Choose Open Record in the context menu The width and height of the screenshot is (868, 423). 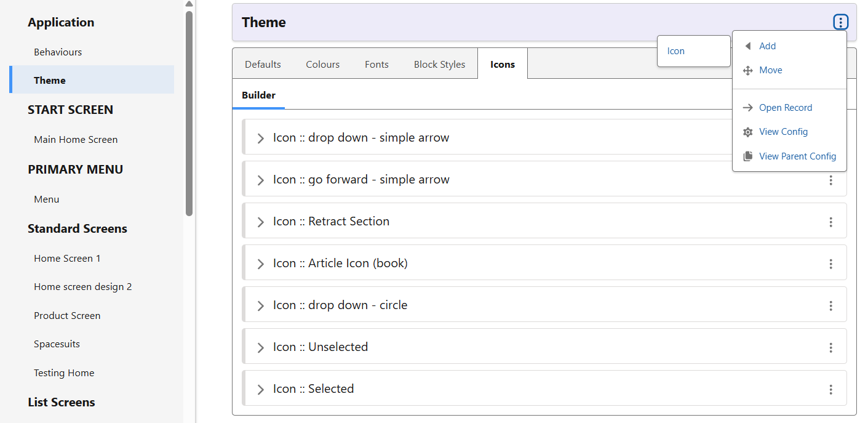(785, 108)
